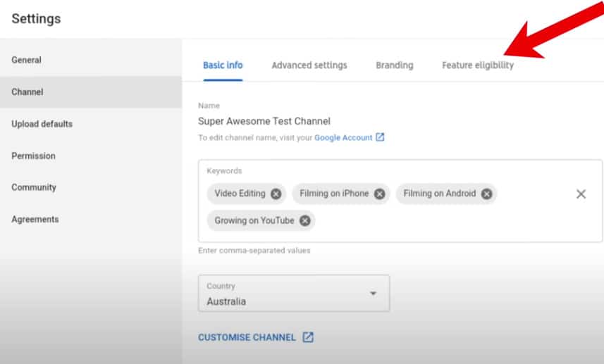Open the Agreements section
The image size is (604, 364).
point(35,219)
